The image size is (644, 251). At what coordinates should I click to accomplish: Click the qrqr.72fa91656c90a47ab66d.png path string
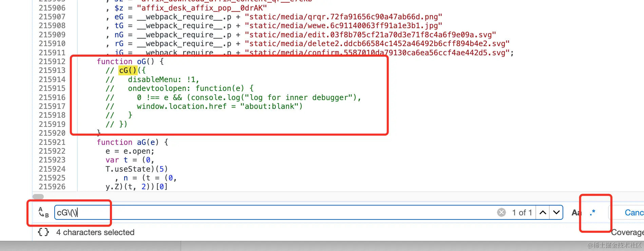[343, 17]
